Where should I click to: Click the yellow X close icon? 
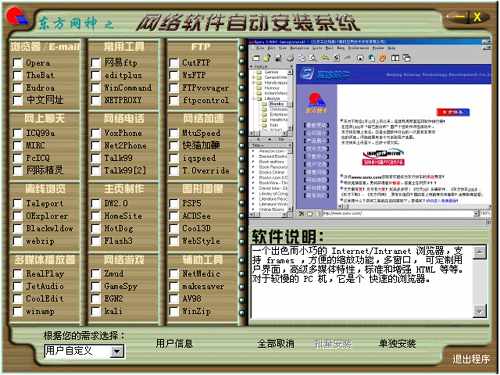(x=477, y=17)
